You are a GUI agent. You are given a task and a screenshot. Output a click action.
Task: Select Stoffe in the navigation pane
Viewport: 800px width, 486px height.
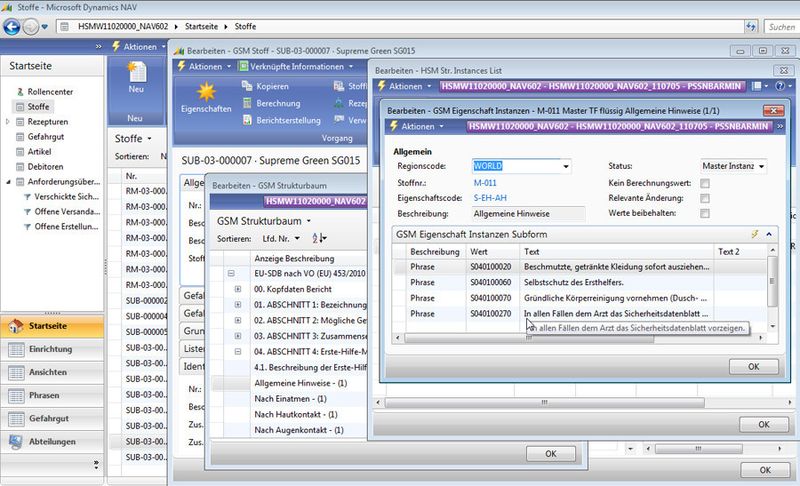[38, 107]
